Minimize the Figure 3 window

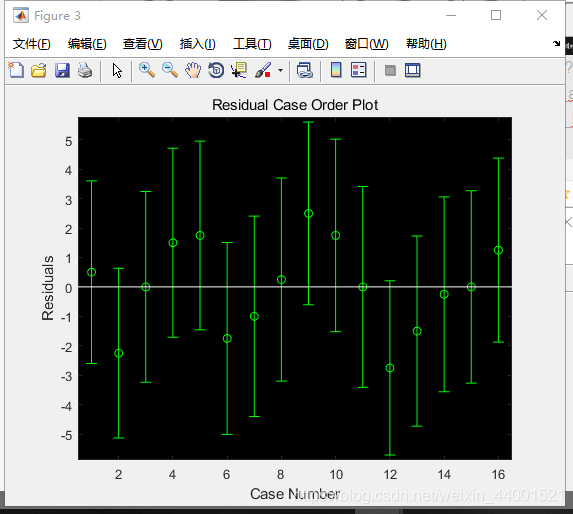[x=451, y=15]
